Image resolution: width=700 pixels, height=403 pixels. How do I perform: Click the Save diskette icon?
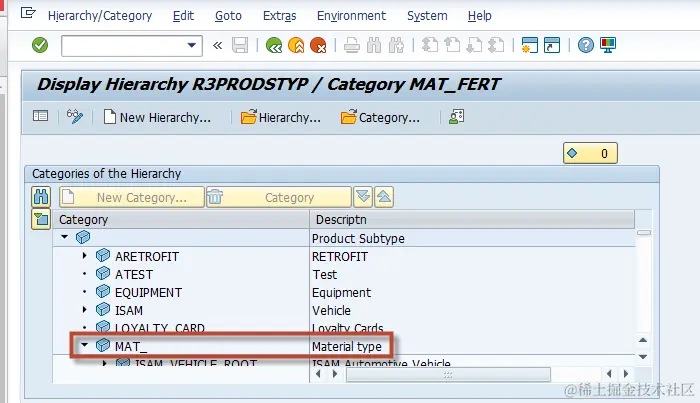pos(240,45)
